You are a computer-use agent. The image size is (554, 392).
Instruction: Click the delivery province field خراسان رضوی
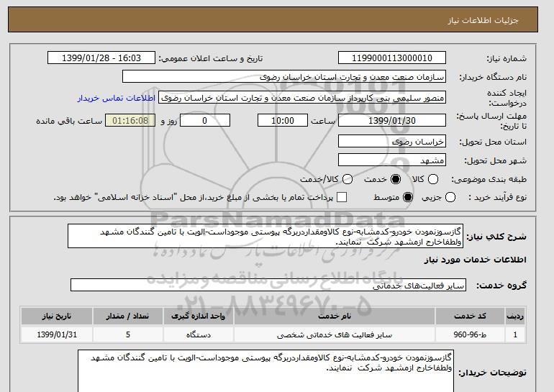[392, 141]
